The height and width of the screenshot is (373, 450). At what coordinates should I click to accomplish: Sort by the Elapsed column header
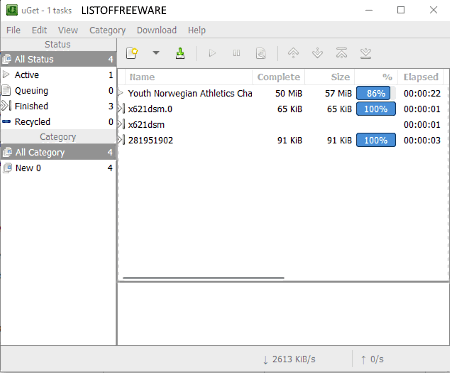coord(421,77)
